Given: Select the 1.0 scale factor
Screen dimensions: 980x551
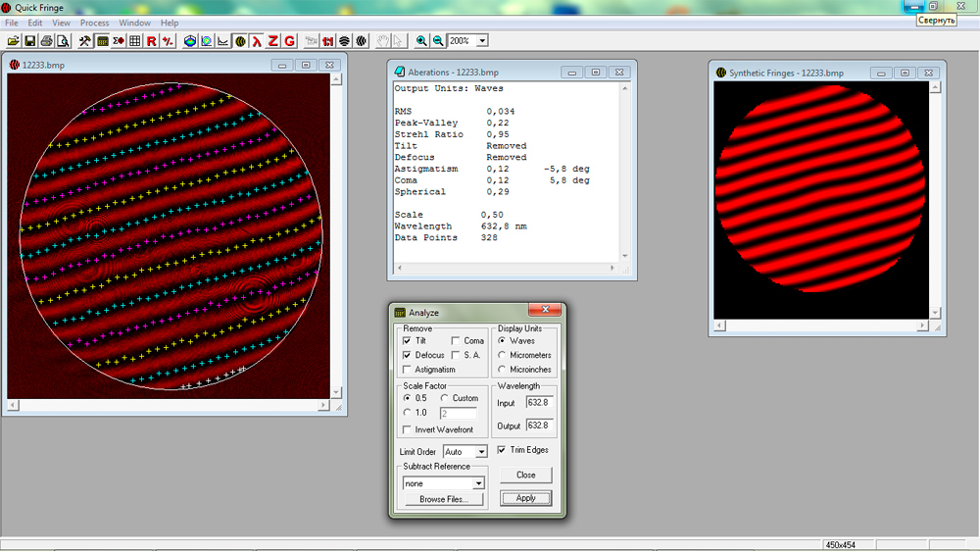Looking at the screenshot, I should [407, 413].
